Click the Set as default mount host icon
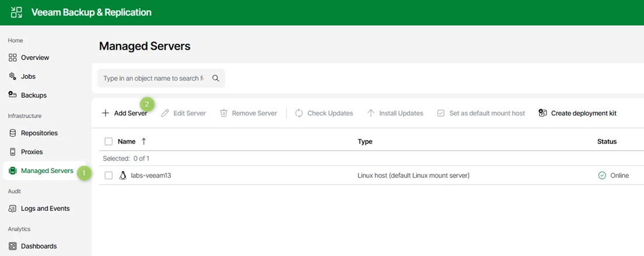This screenshot has width=644, height=256. pyautogui.click(x=440, y=113)
